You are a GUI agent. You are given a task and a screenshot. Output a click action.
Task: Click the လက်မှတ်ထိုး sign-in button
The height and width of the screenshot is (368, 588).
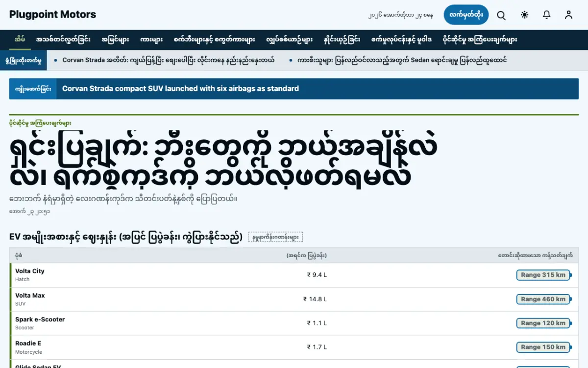466,15
